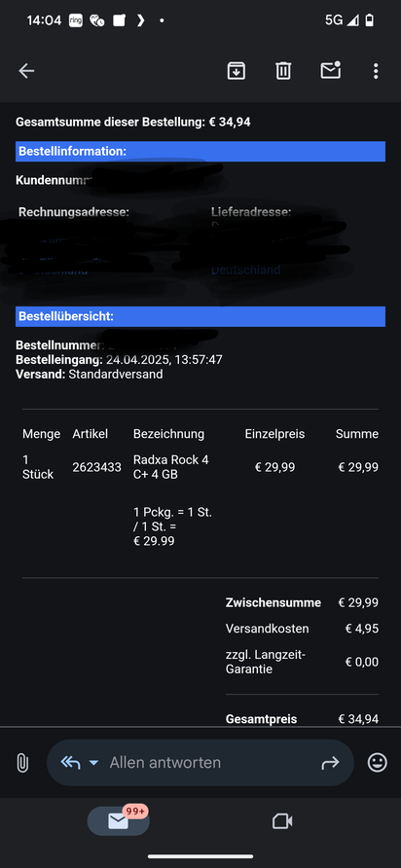Viewport: 401px width, 868px height.
Task: Tap the Bestellinformation blue header
Action: [x=200, y=151]
